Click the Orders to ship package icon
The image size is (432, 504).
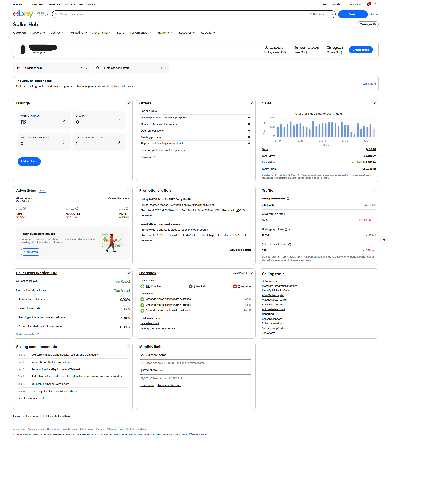tap(19, 68)
